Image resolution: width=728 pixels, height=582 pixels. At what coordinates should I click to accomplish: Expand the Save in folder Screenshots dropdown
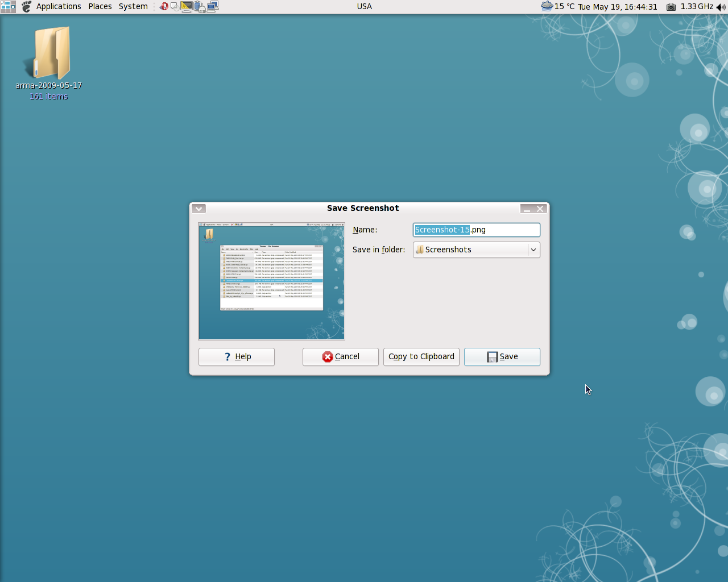coord(477,250)
